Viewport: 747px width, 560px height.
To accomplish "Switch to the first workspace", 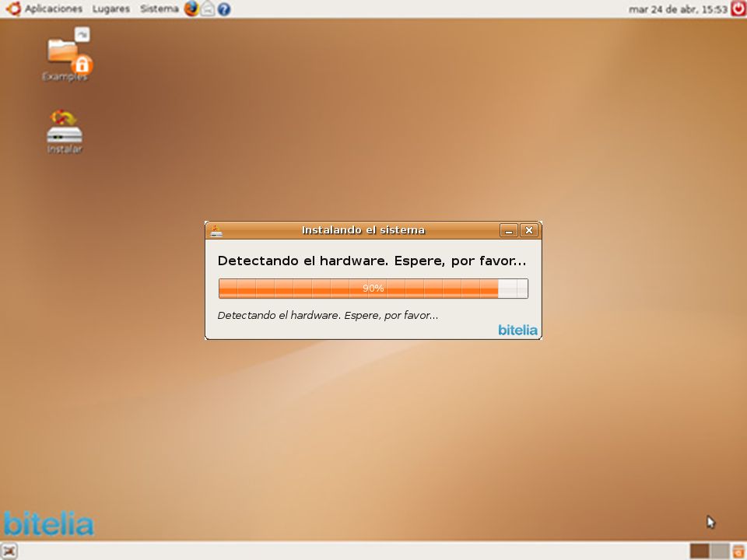I will click(x=700, y=551).
